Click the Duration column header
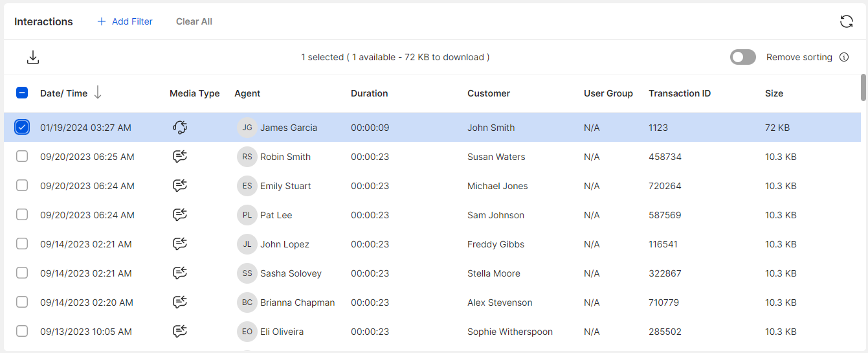The image size is (868, 353). [x=370, y=93]
